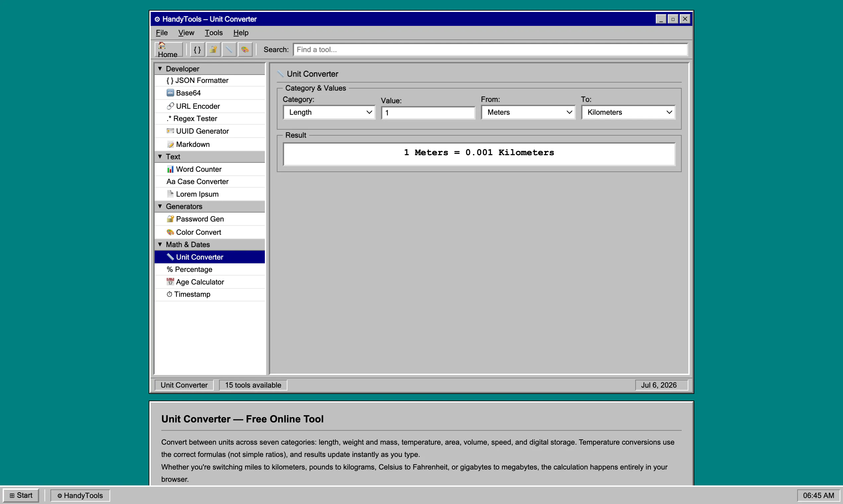
Task: Open the Tools menu
Action: pyautogui.click(x=213, y=33)
